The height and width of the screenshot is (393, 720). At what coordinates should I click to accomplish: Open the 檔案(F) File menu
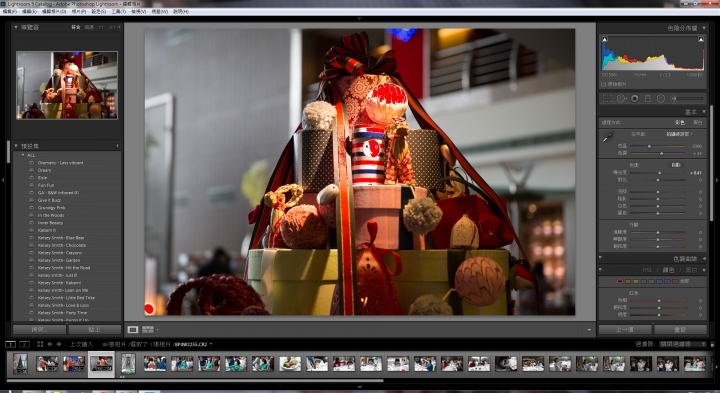pyautogui.click(x=10, y=11)
